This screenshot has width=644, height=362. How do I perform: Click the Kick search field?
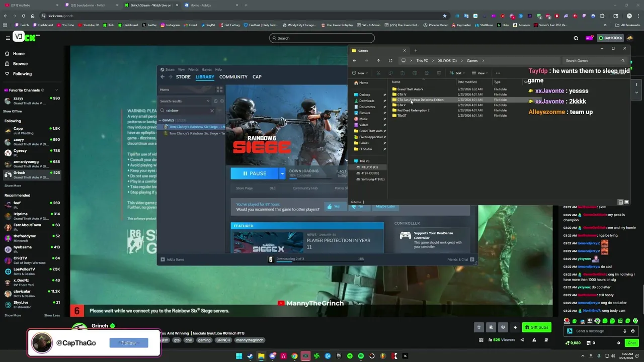click(x=322, y=38)
